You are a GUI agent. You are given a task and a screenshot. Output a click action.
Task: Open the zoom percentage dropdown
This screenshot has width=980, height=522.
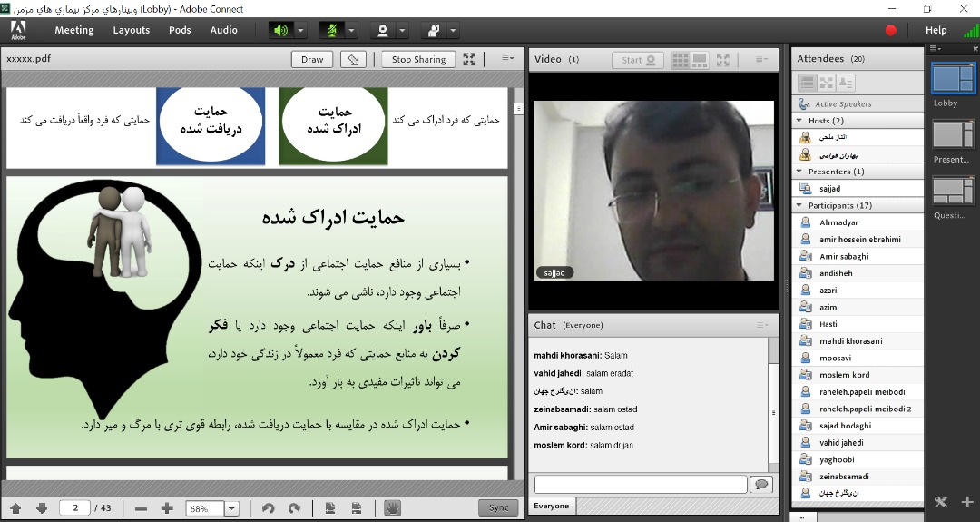231,508
